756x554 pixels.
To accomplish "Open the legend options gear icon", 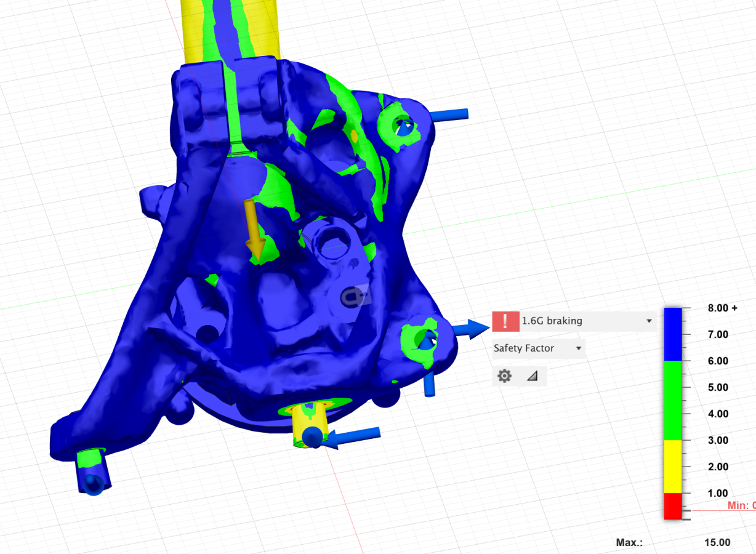I will pyautogui.click(x=504, y=375).
